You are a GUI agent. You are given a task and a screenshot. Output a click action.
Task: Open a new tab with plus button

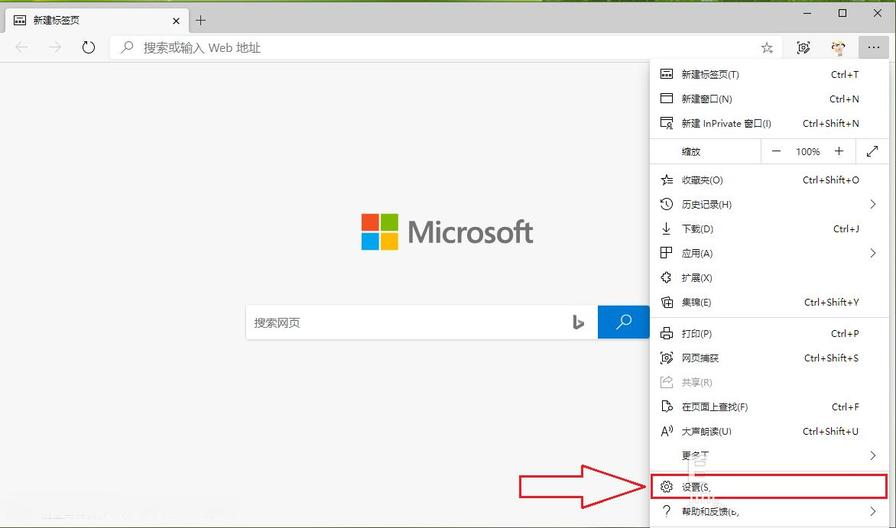coord(200,21)
